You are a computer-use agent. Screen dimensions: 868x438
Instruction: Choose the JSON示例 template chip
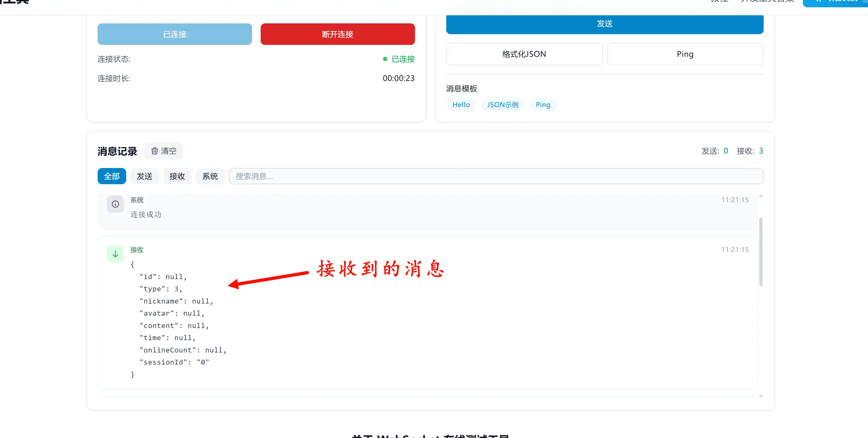pyautogui.click(x=502, y=105)
